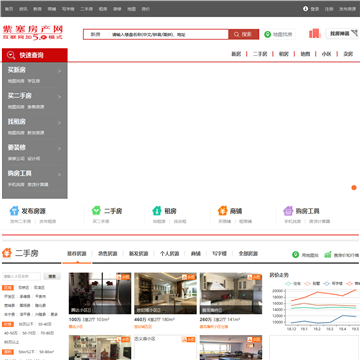Image resolution: width=360 pixels, height=360 pixels.
Task: Click the green map pin beside search
Action: 267,34
